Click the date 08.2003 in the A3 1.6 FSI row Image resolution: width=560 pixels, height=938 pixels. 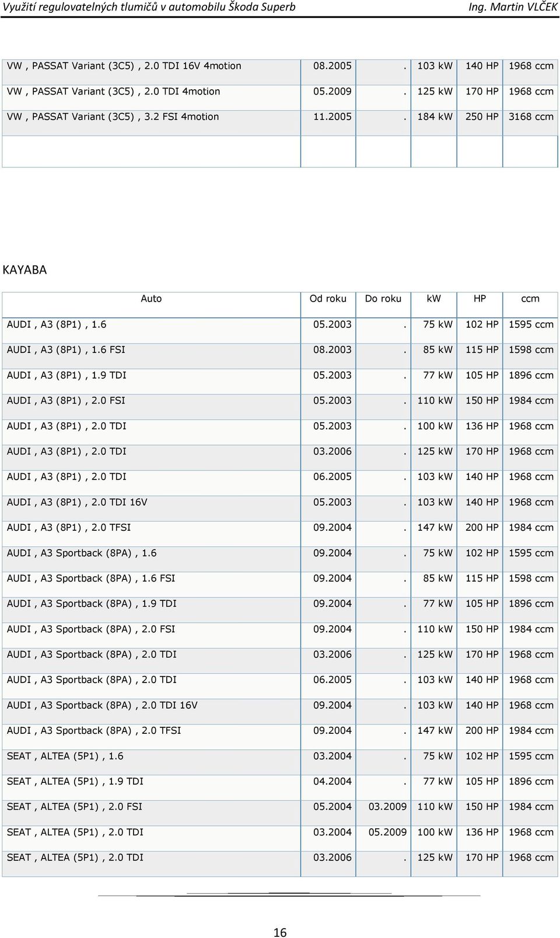click(332, 350)
